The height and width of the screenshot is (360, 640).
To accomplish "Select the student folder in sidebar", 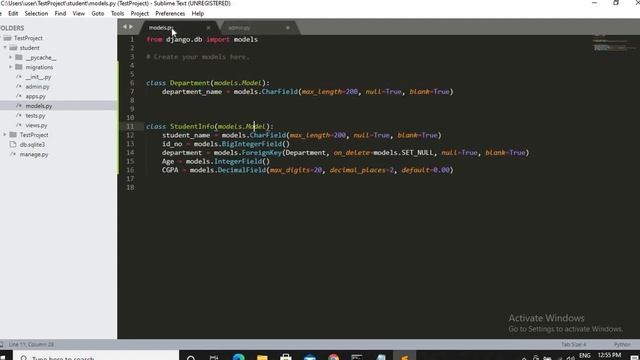I will click(x=29, y=48).
